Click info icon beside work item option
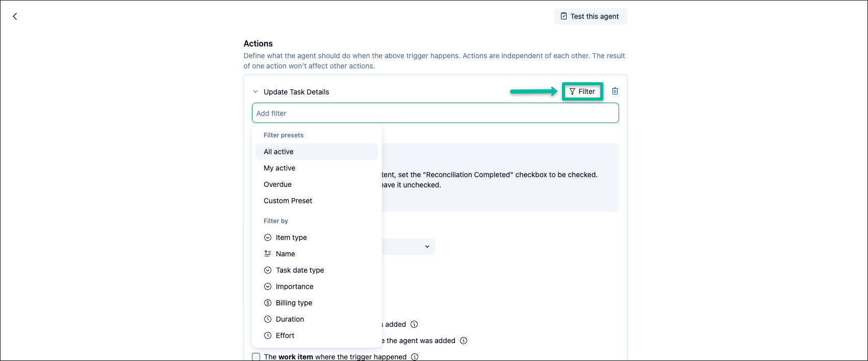The height and width of the screenshot is (361, 868). (415, 357)
